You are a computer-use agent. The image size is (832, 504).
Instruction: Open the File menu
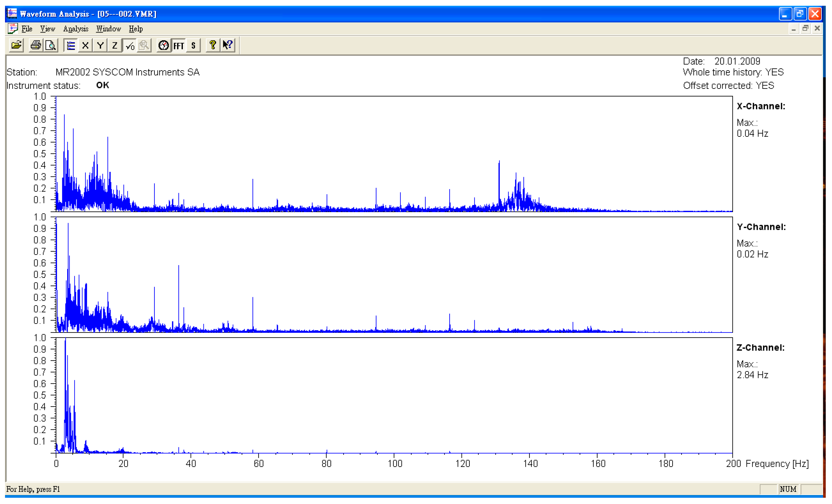coord(27,29)
